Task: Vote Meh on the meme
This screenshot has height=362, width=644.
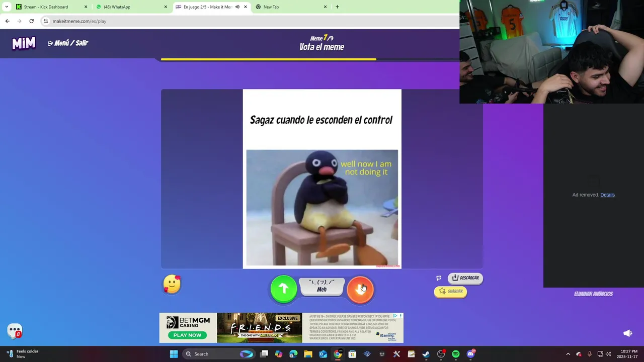Action: (322, 287)
